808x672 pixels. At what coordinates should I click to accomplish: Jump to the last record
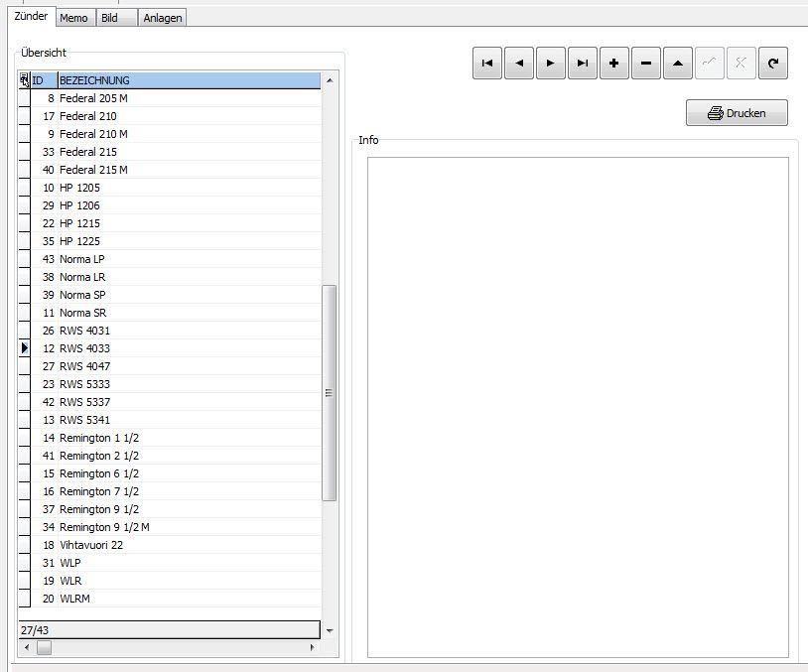(583, 63)
